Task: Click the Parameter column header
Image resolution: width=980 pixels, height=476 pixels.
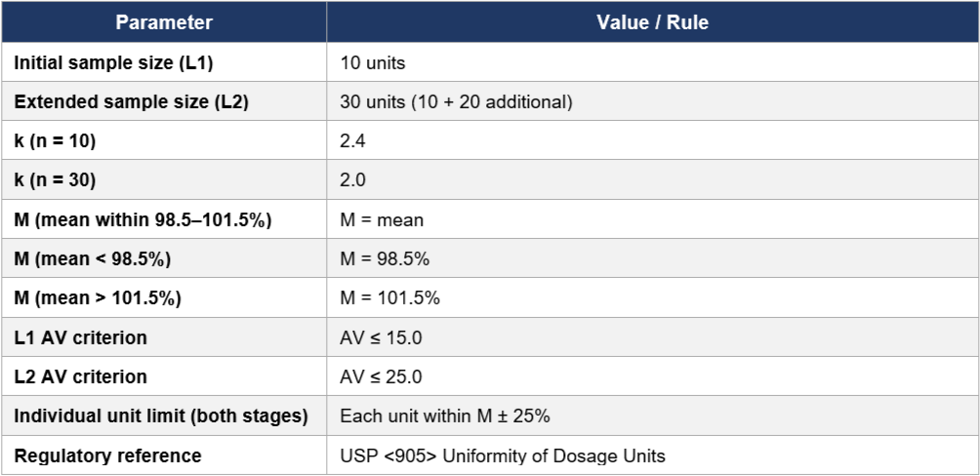Action: [164, 21]
